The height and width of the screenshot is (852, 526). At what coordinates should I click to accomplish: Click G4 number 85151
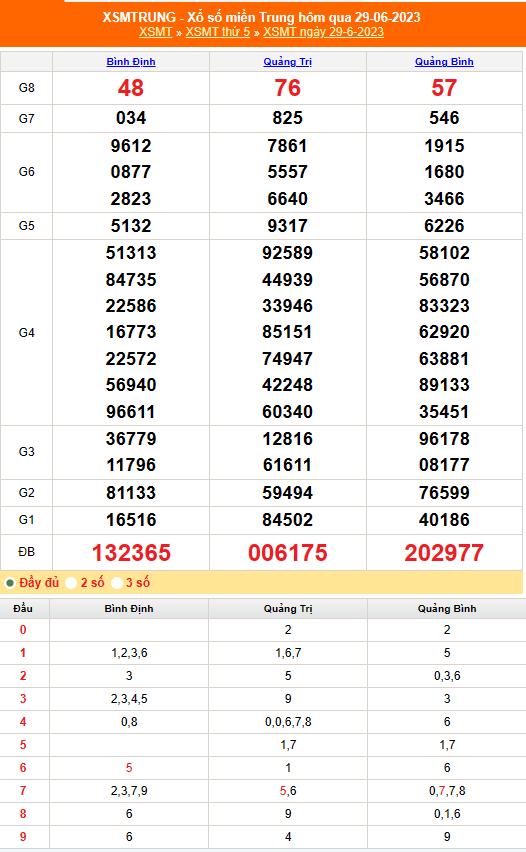coord(287,332)
